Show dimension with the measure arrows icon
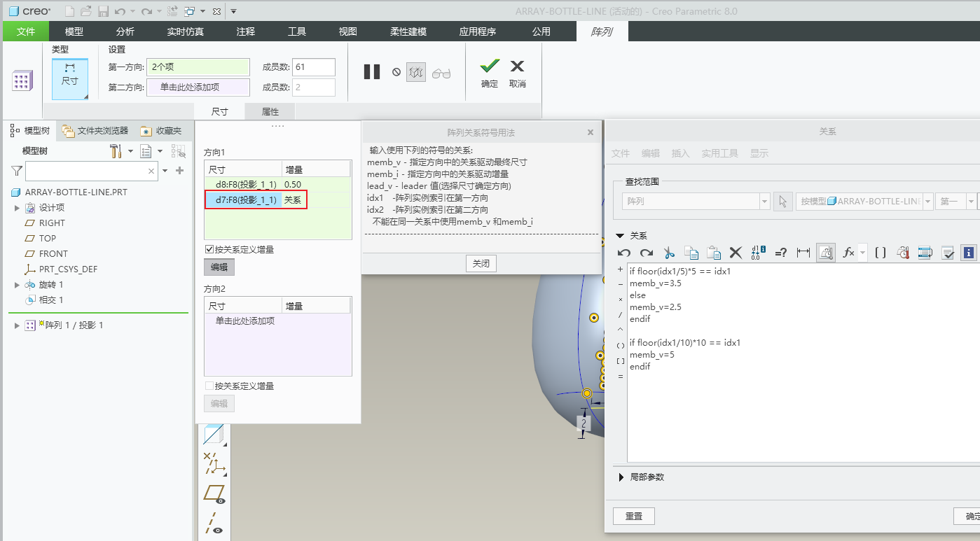Screen dimensions: 980x541 (x=803, y=253)
